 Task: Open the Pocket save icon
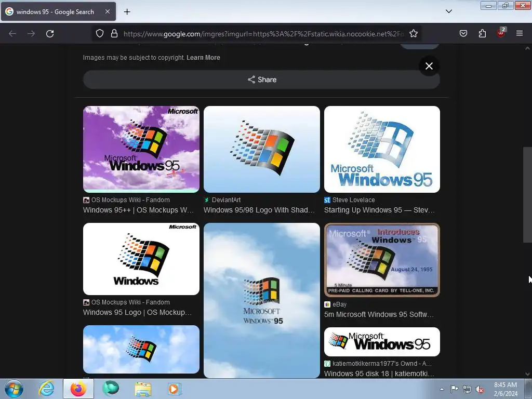pyautogui.click(x=463, y=33)
